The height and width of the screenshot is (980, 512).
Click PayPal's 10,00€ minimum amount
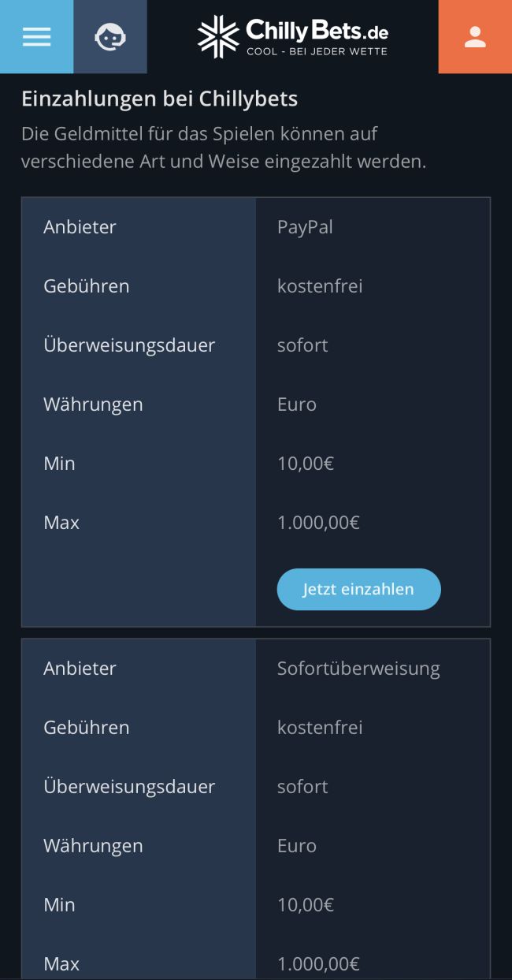(x=306, y=464)
